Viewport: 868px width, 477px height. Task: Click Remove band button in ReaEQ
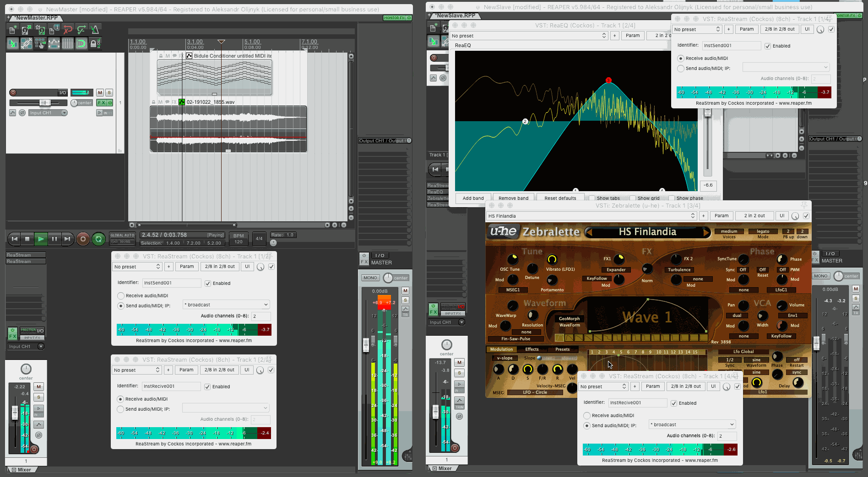tap(513, 198)
